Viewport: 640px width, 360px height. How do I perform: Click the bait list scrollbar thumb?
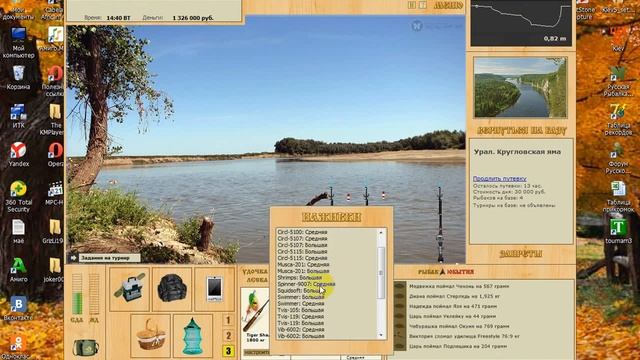tap(381, 273)
